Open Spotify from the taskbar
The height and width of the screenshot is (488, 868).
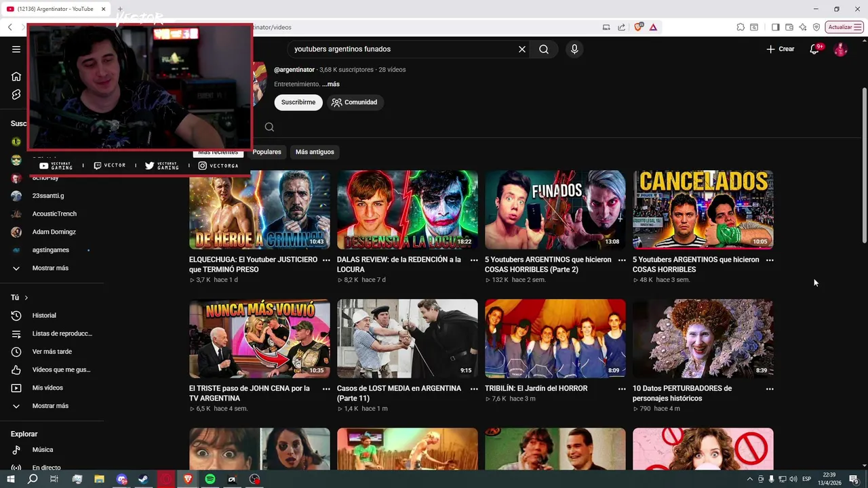click(210, 479)
